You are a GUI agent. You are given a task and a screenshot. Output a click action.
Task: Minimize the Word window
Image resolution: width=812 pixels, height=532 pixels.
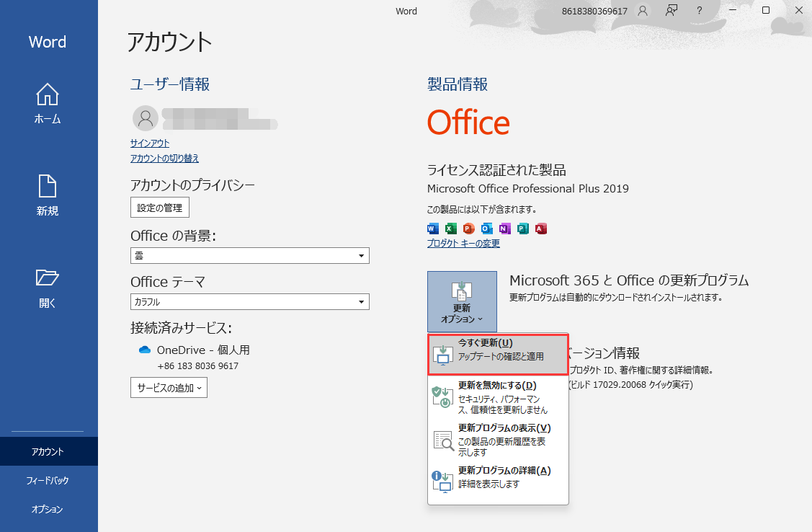coord(733,10)
